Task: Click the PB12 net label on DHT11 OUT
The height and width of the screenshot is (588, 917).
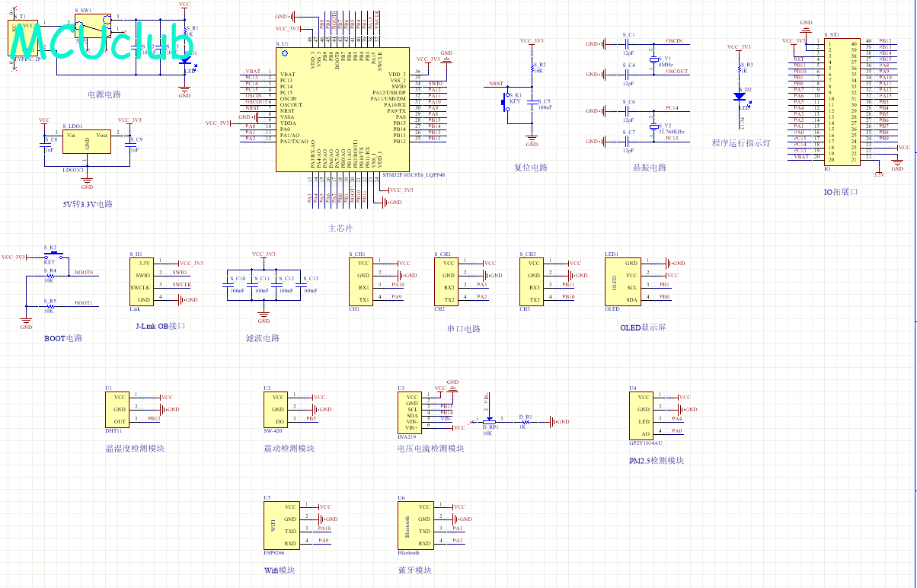Action: [x=154, y=419]
